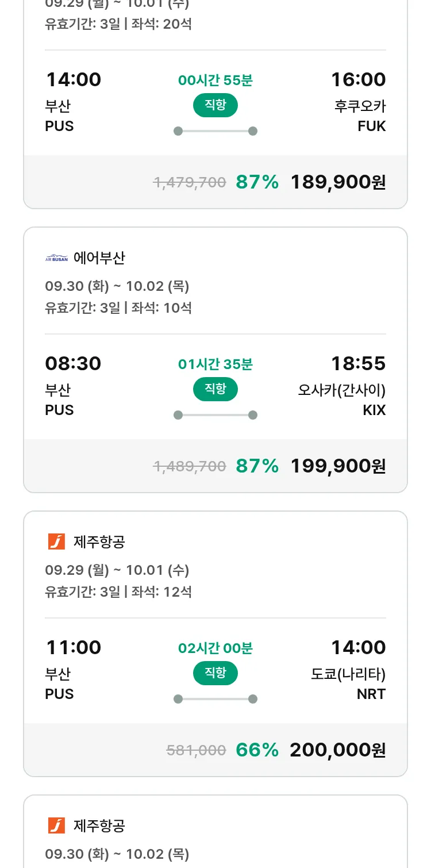Click the Jeju Air logo on the Narita flight card
431x868 pixels.
pyautogui.click(x=56, y=541)
